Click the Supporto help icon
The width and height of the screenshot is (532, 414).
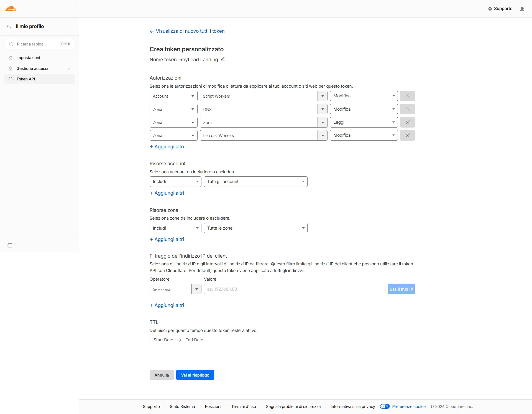click(x=490, y=9)
